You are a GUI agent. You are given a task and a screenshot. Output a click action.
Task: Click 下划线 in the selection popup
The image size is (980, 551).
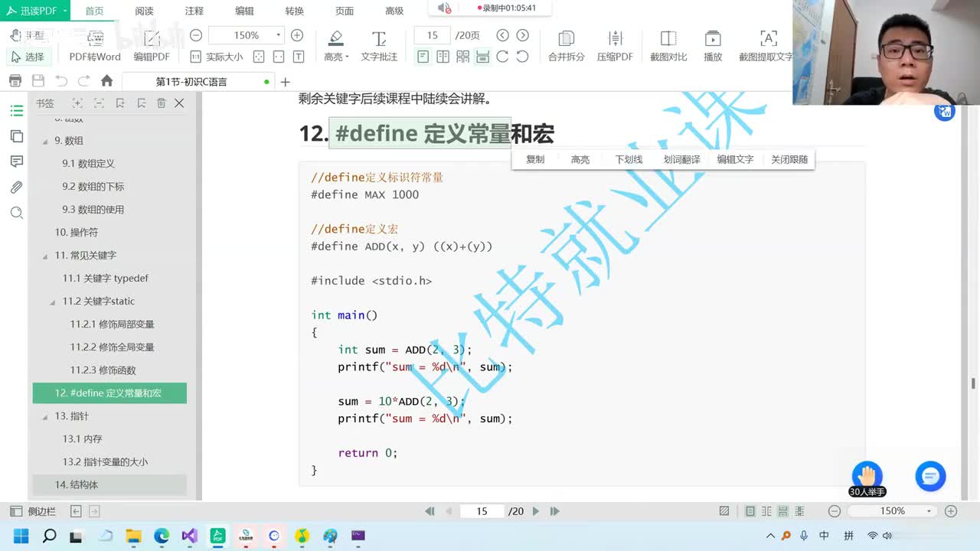pyautogui.click(x=629, y=159)
